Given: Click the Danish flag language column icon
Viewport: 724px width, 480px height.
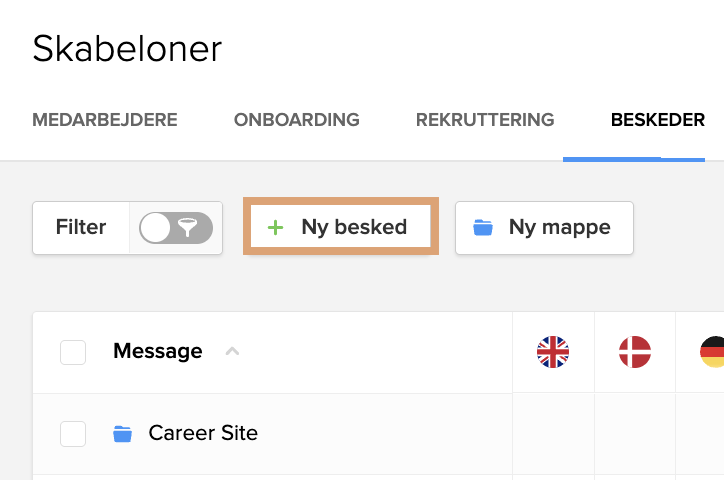Looking at the screenshot, I should point(635,352).
